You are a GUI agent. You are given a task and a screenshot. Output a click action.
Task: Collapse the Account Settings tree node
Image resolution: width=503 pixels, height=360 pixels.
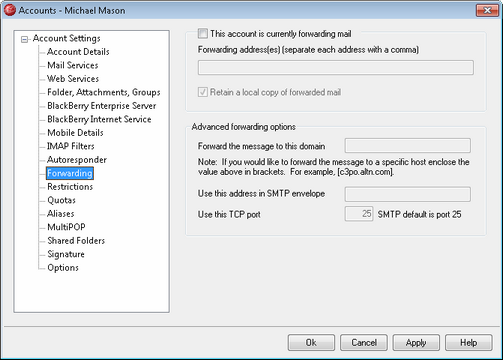tap(24, 40)
